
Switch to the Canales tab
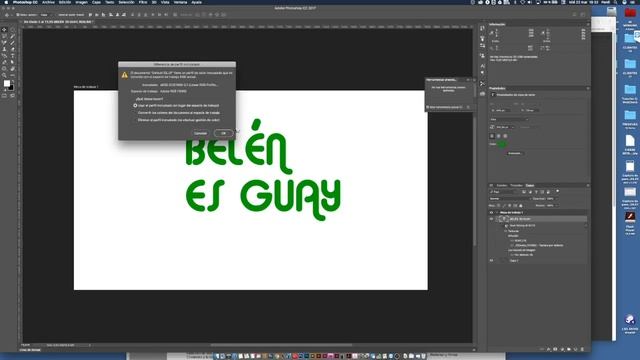click(502, 185)
